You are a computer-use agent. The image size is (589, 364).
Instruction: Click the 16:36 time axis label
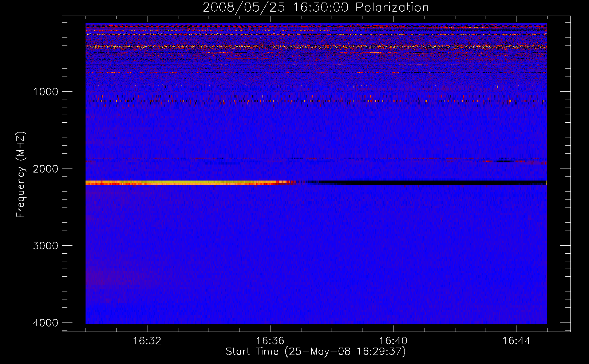[270, 341]
